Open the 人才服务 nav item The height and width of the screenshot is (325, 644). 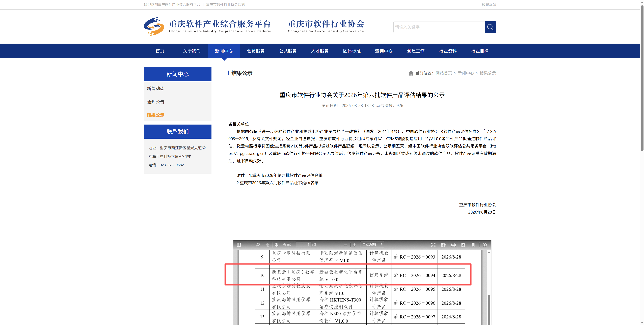click(x=320, y=51)
